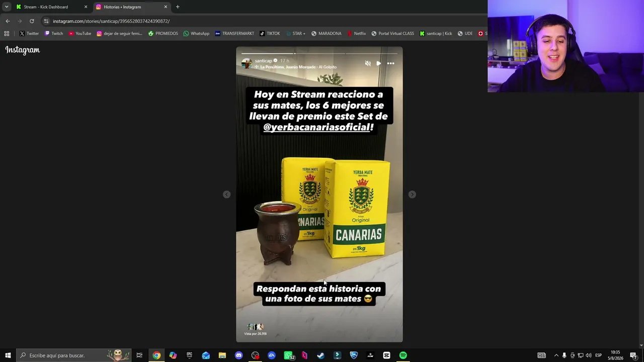
Task: Open a new browser tab
Action: click(178, 7)
